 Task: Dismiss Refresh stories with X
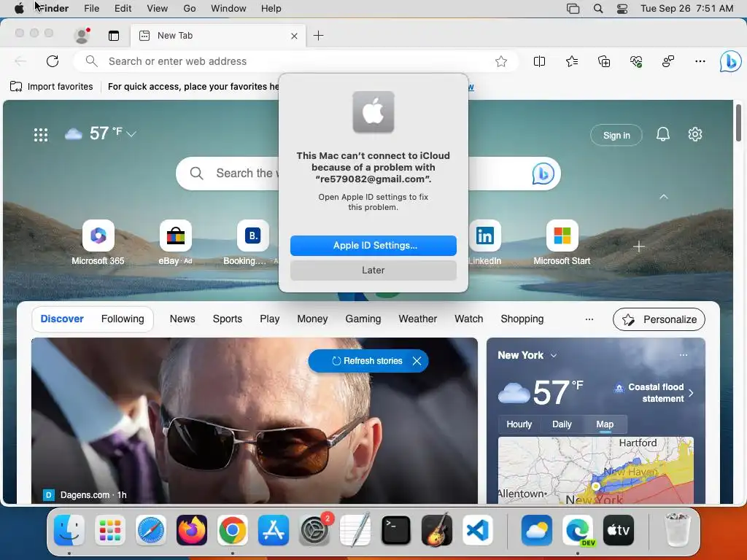coord(417,361)
